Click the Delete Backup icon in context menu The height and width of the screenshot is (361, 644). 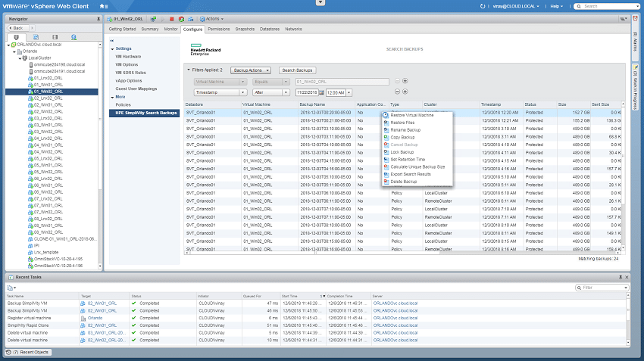(386, 182)
